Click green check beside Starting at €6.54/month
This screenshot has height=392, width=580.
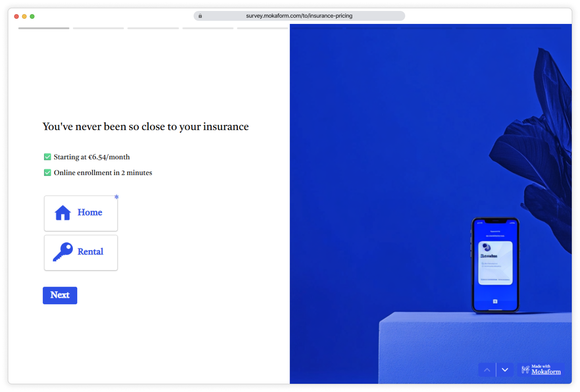47,157
